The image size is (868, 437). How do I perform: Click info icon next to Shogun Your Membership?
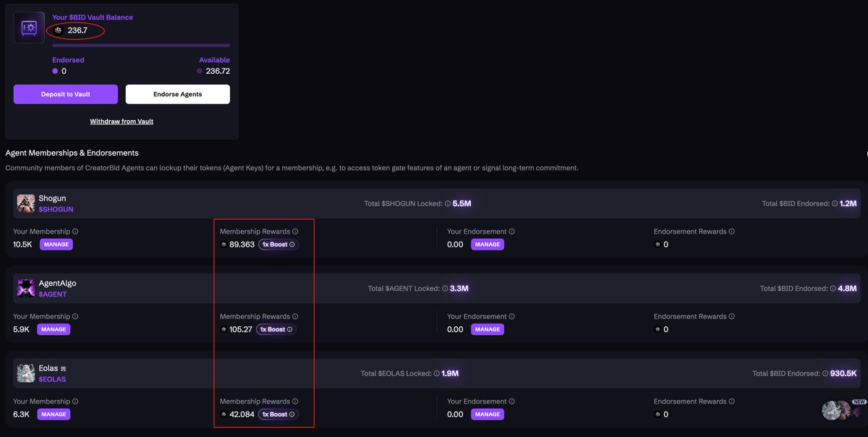[75, 232]
